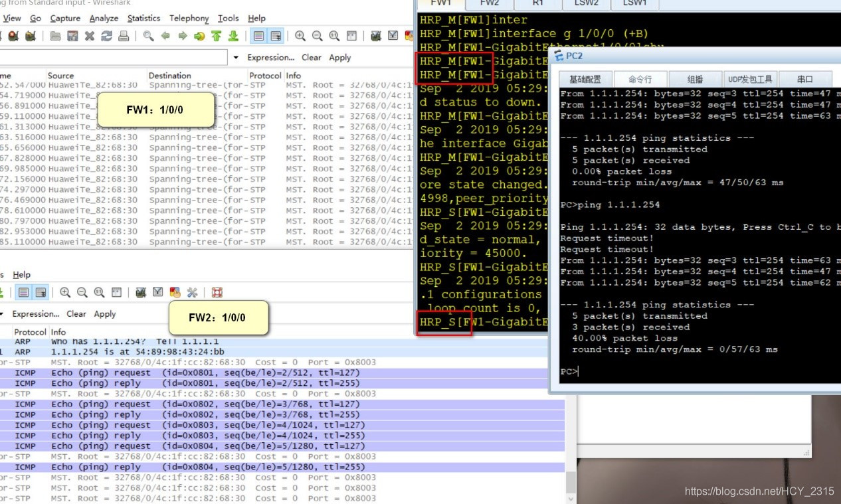Switch to the 串口 tab in PC2
Image resolution: width=841 pixels, height=504 pixels.
point(805,79)
